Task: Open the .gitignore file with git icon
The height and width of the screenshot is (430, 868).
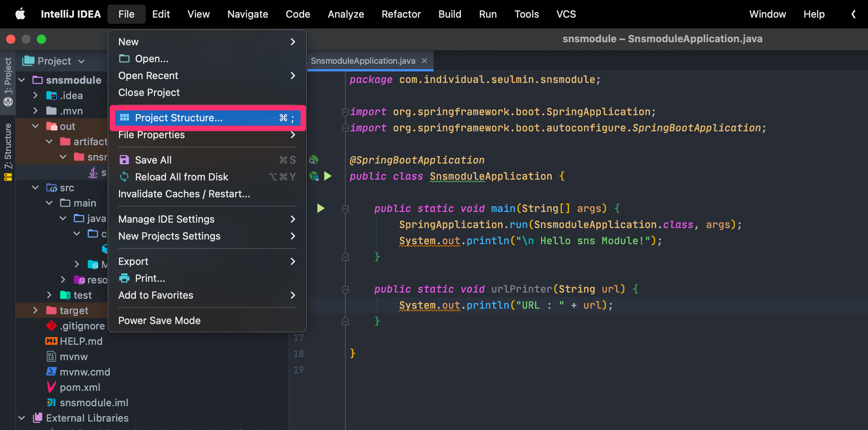Action: (82, 326)
